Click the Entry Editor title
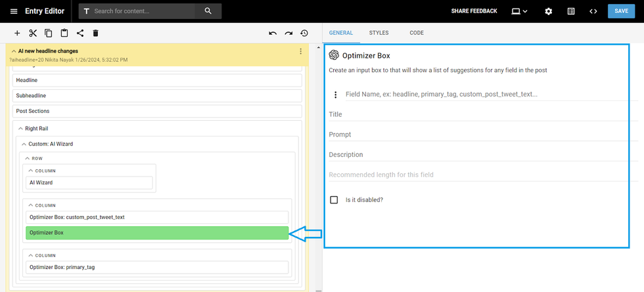 click(45, 11)
